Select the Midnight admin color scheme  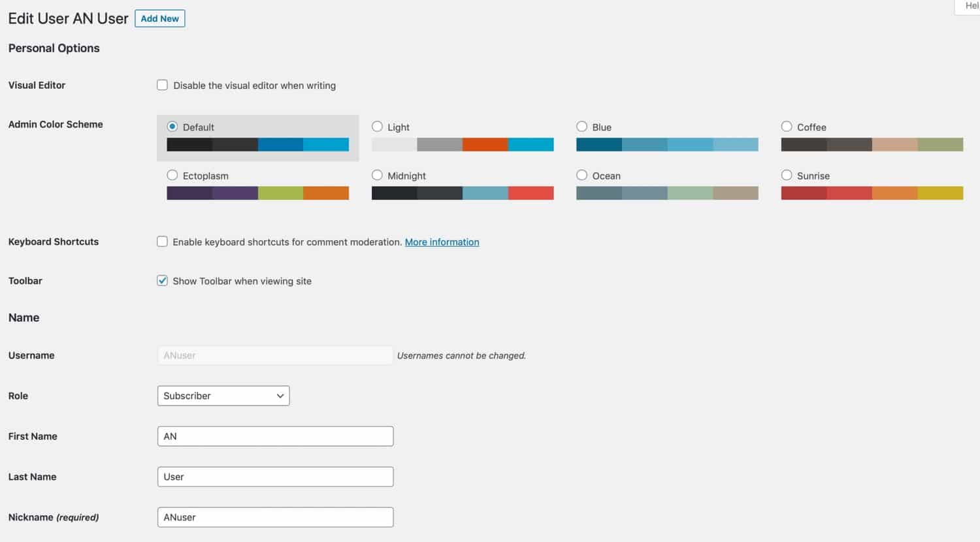(377, 175)
